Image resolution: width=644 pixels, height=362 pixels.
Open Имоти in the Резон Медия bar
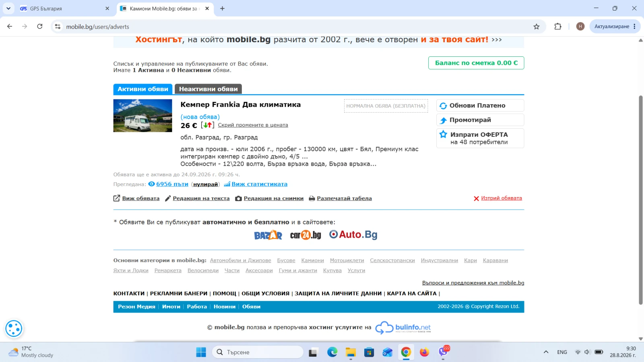(x=171, y=306)
